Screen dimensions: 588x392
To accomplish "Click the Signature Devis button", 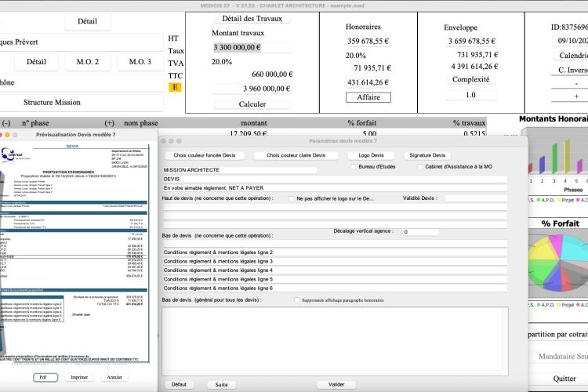I will pos(427,155).
